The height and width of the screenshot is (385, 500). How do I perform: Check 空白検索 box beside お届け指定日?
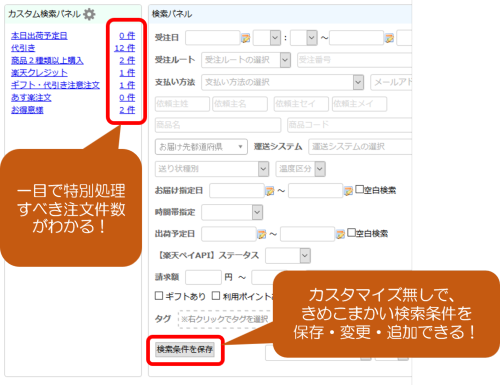(359, 189)
